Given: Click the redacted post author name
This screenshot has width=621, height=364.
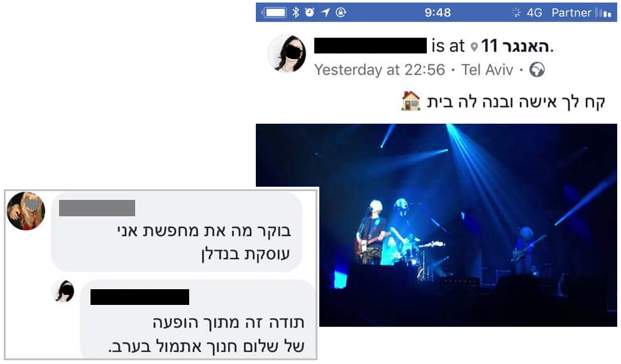Looking at the screenshot, I should tap(370, 45).
